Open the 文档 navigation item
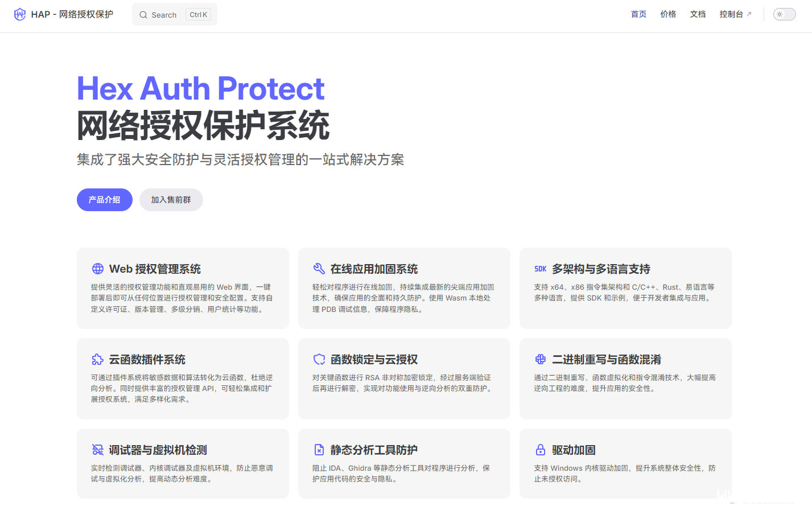Viewport: 812px width, 514px height. (x=698, y=14)
